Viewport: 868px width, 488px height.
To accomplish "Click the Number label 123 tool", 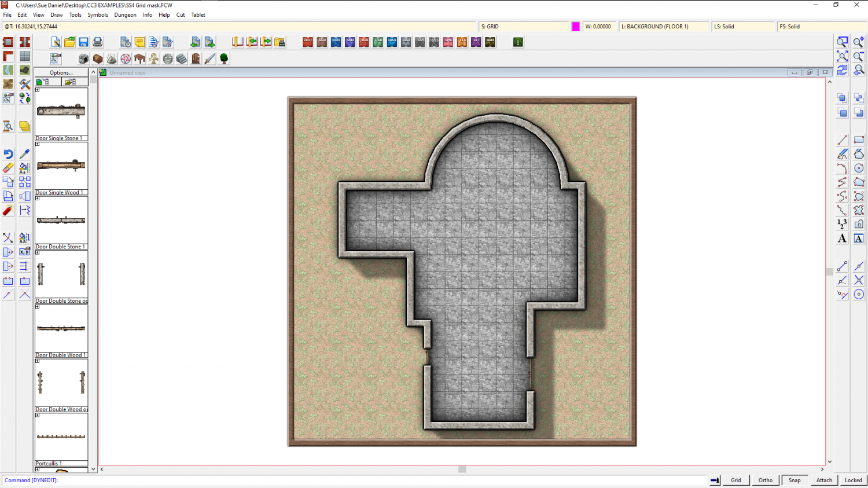I will click(x=842, y=224).
